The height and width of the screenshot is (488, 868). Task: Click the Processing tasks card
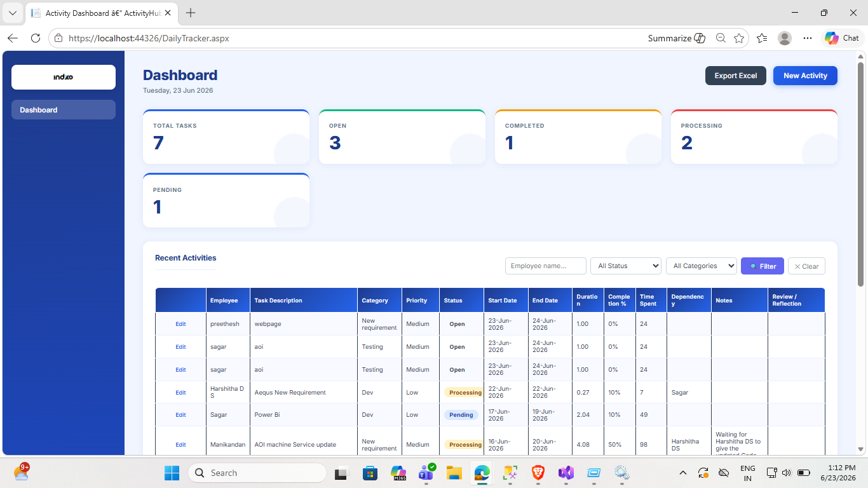pos(754,137)
